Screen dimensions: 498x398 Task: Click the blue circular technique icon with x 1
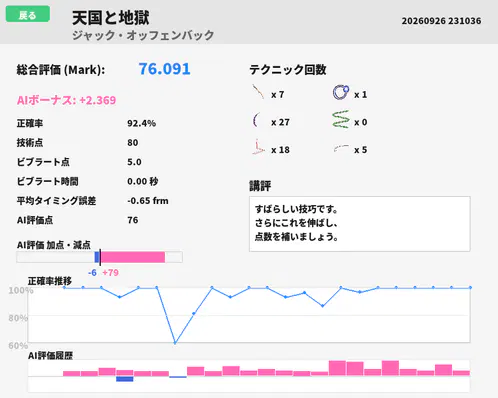(341, 92)
